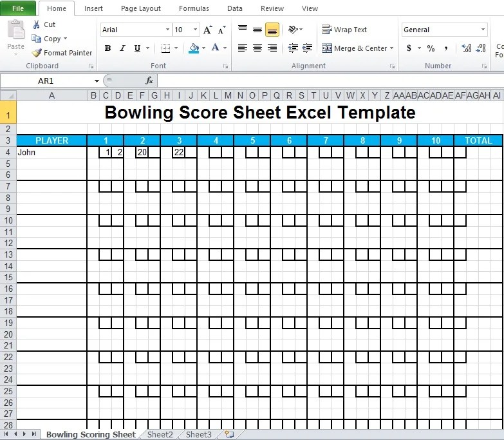Toggle Italic formatting

tap(122, 48)
